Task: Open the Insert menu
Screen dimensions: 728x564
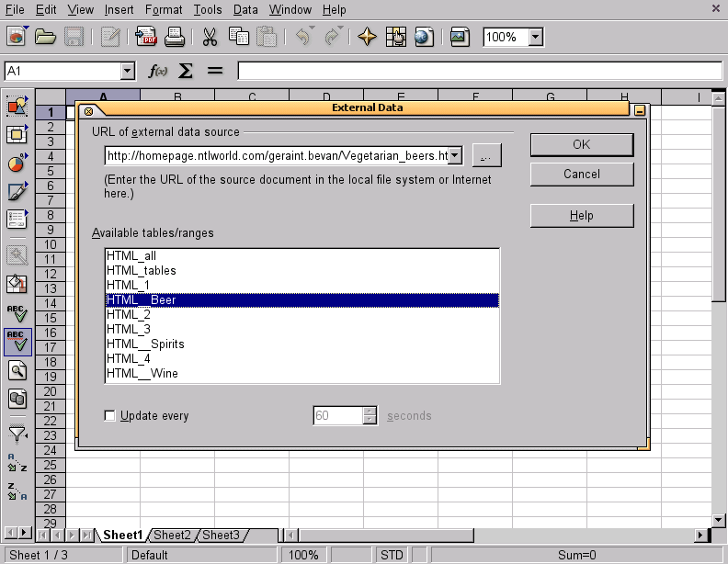Action: [119, 9]
